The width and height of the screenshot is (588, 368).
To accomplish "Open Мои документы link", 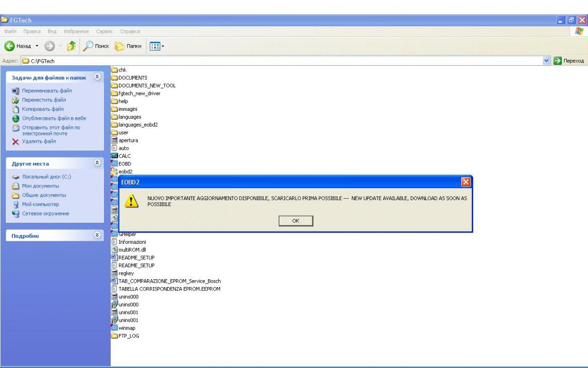I will pos(40,186).
